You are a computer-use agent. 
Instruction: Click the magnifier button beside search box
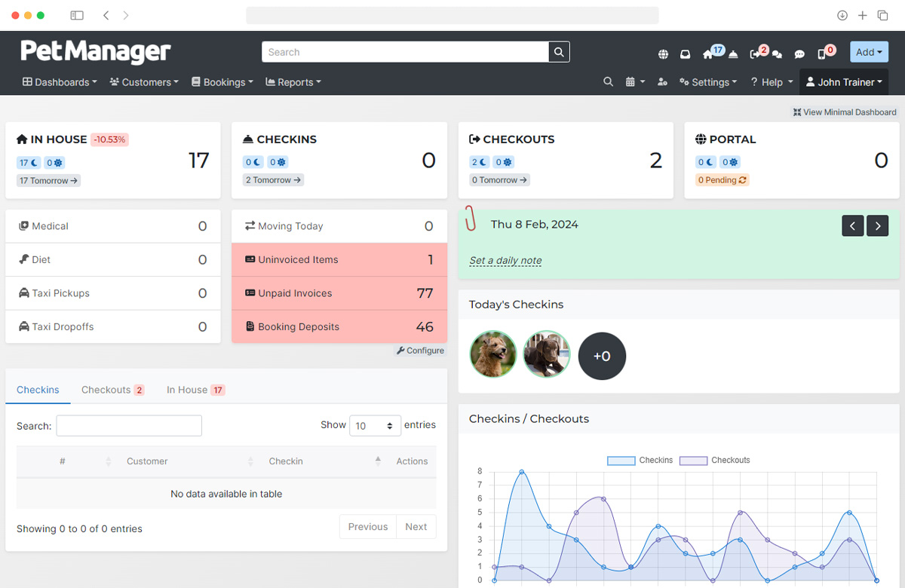(x=559, y=52)
